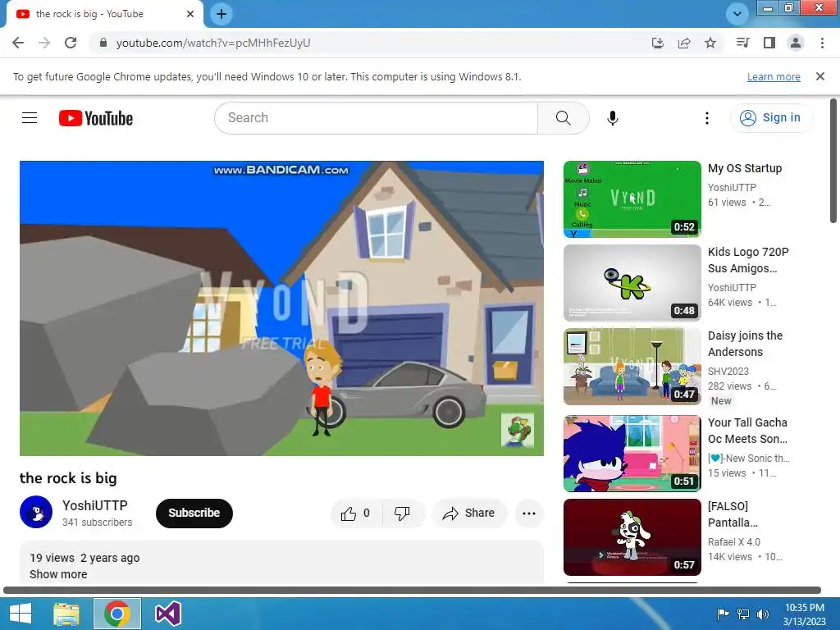Open Action Center flag tray icon
This screenshot has width=840, height=630.
click(723, 614)
